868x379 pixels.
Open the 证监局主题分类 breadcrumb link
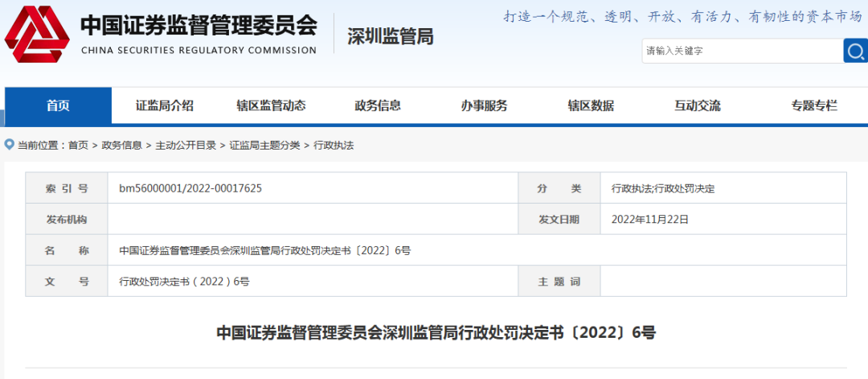pos(265,146)
